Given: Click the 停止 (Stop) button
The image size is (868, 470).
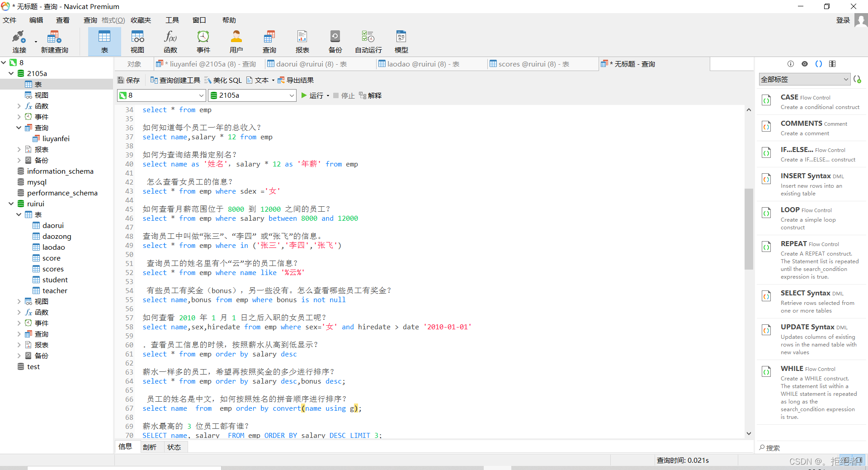Looking at the screenshot, I should pos(344,95).
